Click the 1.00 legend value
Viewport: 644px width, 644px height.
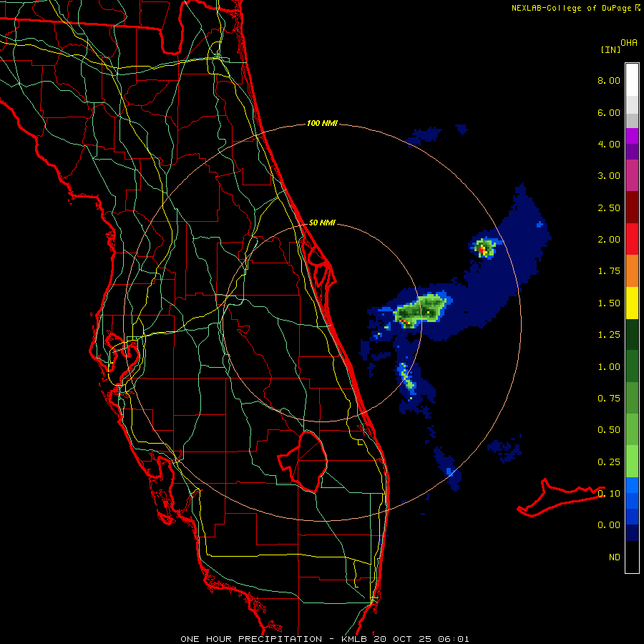(609, 367)
